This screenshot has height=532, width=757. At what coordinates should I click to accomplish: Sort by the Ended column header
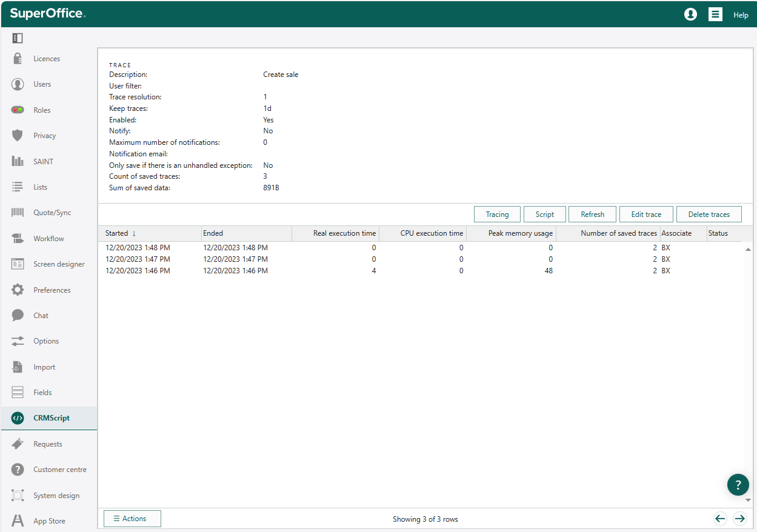click(247, 233)
